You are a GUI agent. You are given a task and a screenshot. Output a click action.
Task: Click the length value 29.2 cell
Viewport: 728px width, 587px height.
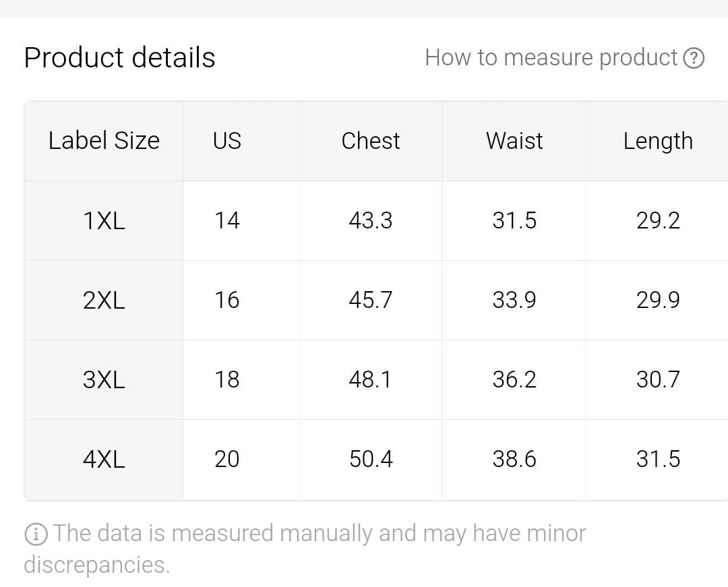point(658,220)
